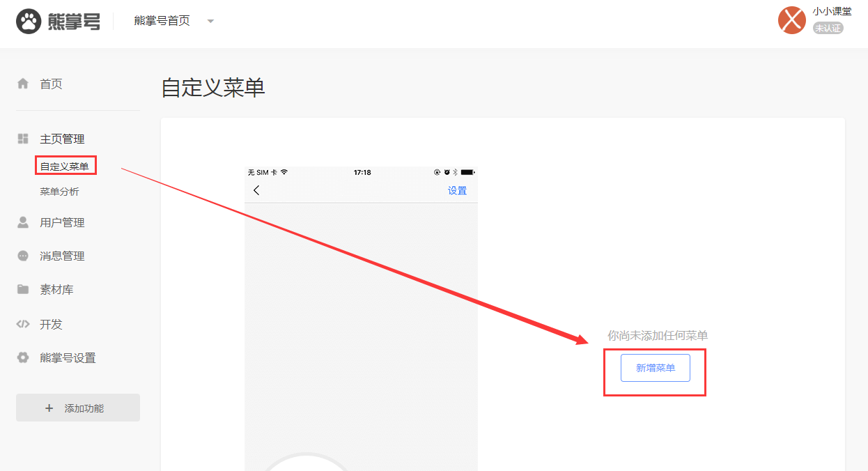
Task: Open 开发 in the sidebar
Action: (x=51, y=325)
